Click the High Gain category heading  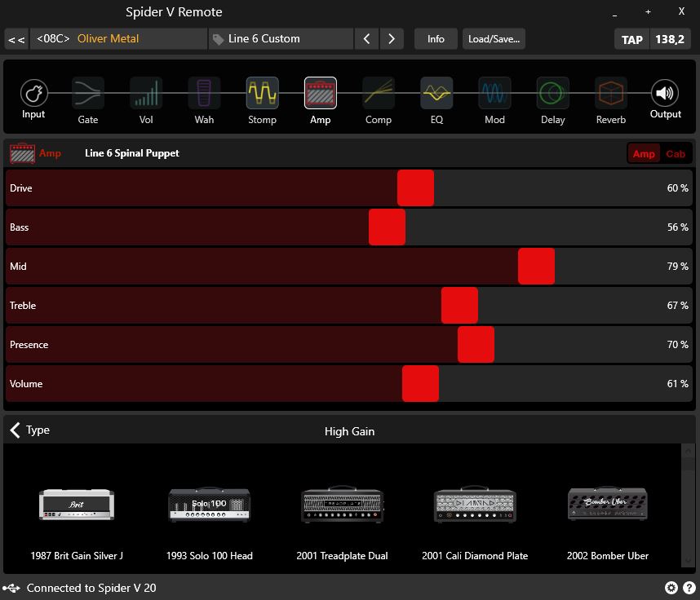(349, 431)
